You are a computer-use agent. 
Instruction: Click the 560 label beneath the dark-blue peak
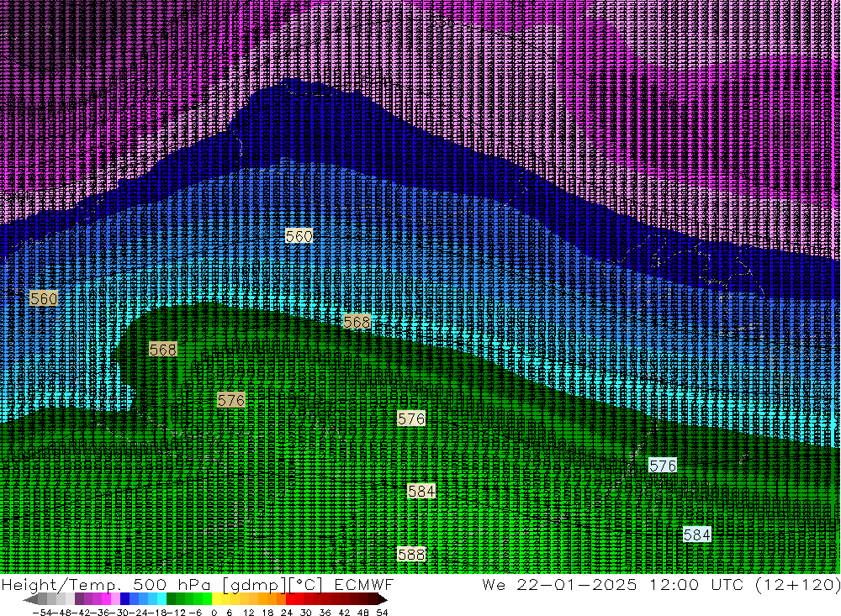point(299,236)
